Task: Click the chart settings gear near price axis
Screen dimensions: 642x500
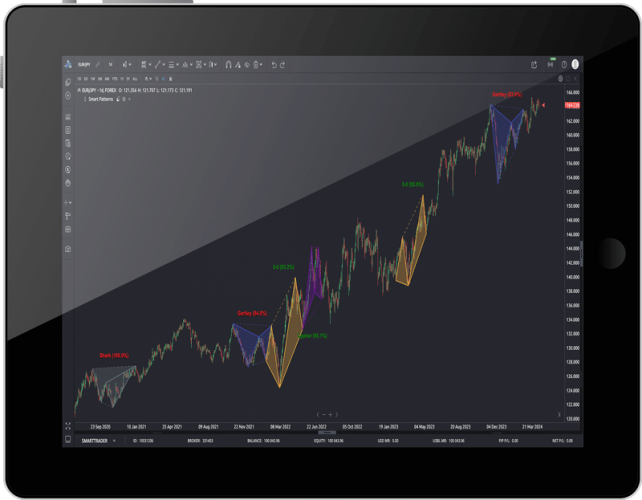Action: click(x=561, y=79)
